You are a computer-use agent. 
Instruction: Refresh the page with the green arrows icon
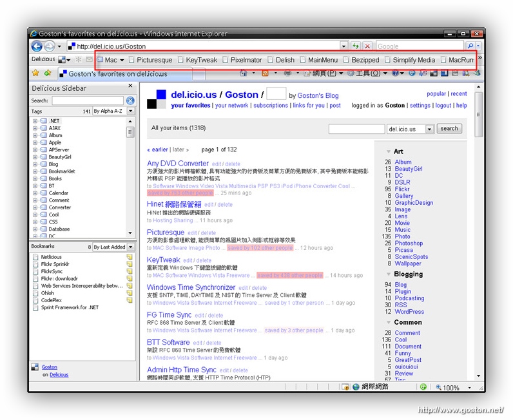pos(355,46)
